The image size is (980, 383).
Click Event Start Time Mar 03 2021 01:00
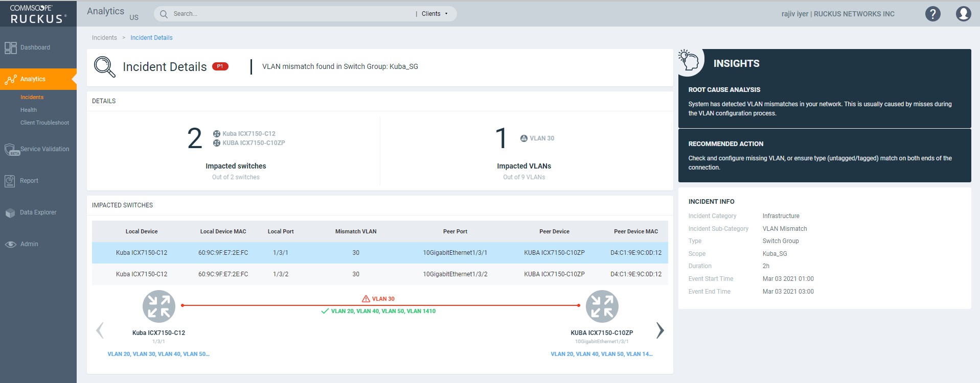[788, 279]
